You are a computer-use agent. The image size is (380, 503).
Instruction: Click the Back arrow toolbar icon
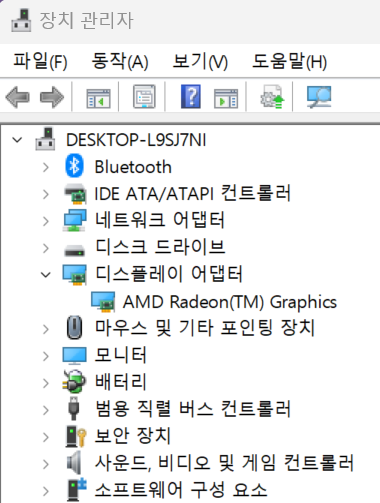[x=17, y=97]
